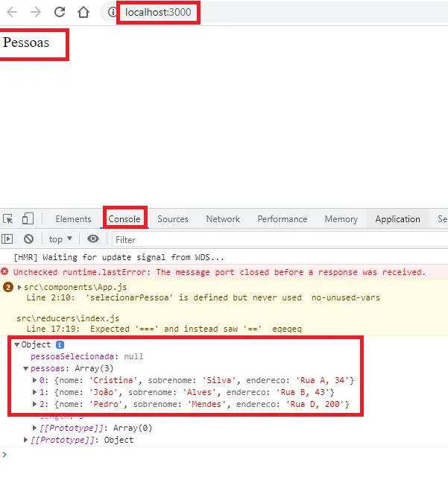
Task: Switch to the Console tab
Action: (124, 219)
